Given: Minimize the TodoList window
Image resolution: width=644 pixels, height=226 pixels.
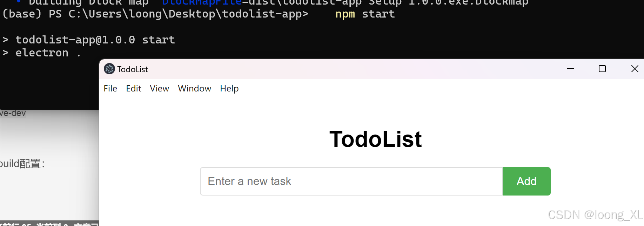Looking at the screenshot, I should point(570,69).
